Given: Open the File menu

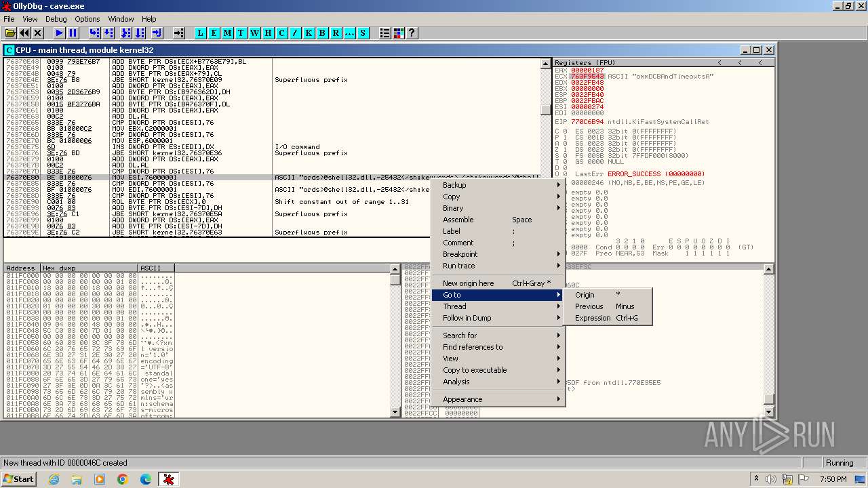Looking at the screenshot, I should click(x=9, y=19).
